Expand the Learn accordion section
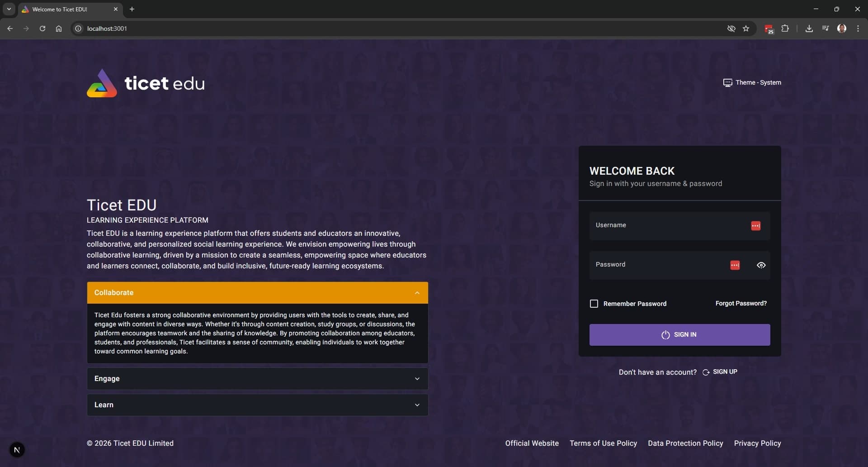Viewport: 868px width, 467px height. click(x=257, y=405)
